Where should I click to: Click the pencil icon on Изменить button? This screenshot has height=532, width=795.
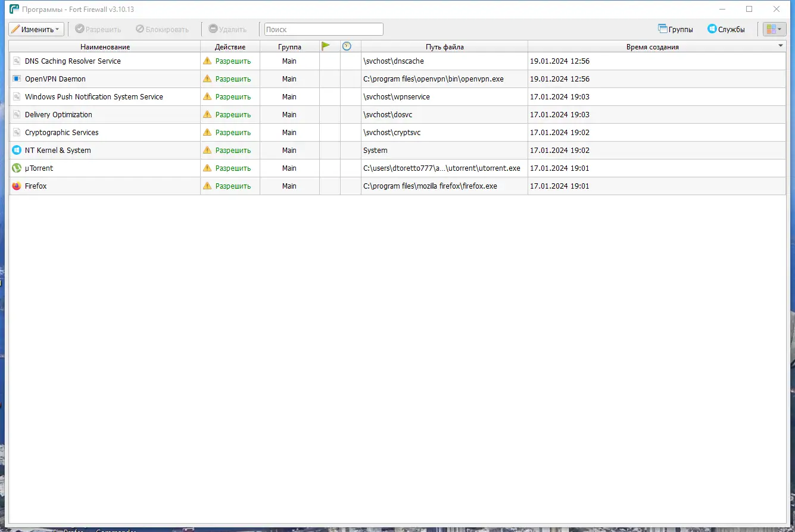(15, 29)
